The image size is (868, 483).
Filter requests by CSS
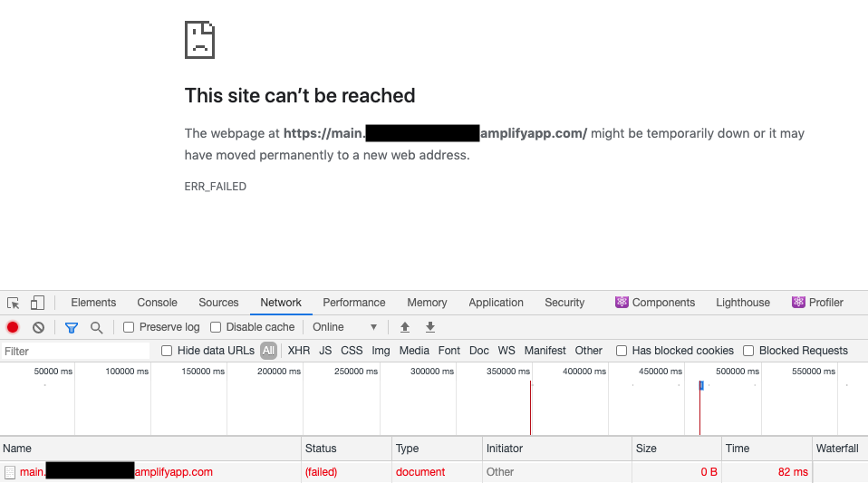(x=352, y=351)
